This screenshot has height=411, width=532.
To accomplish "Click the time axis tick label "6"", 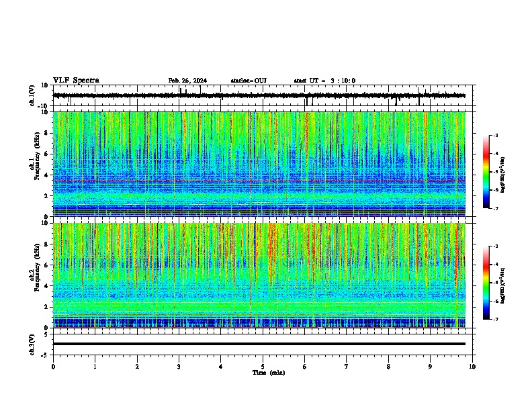I will 305,367.
